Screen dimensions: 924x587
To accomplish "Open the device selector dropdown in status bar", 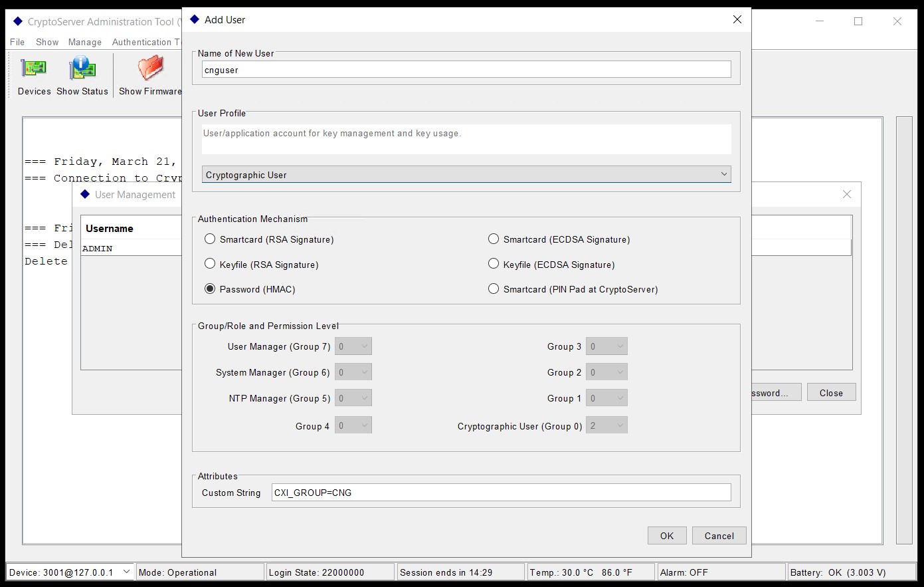I will click(x=126, y=572).
